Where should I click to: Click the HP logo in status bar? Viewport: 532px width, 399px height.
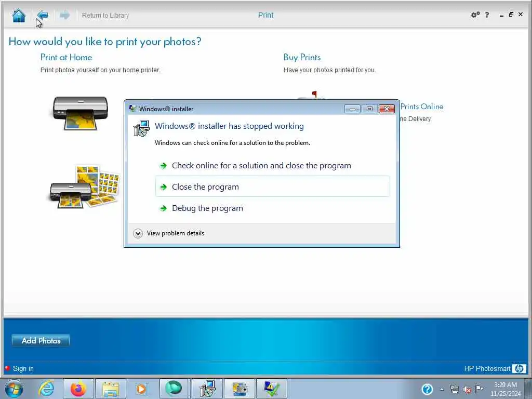519,368
